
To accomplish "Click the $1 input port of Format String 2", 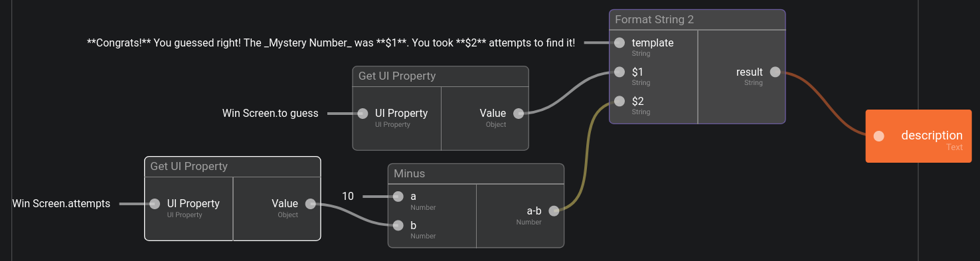I will [619, 72].
